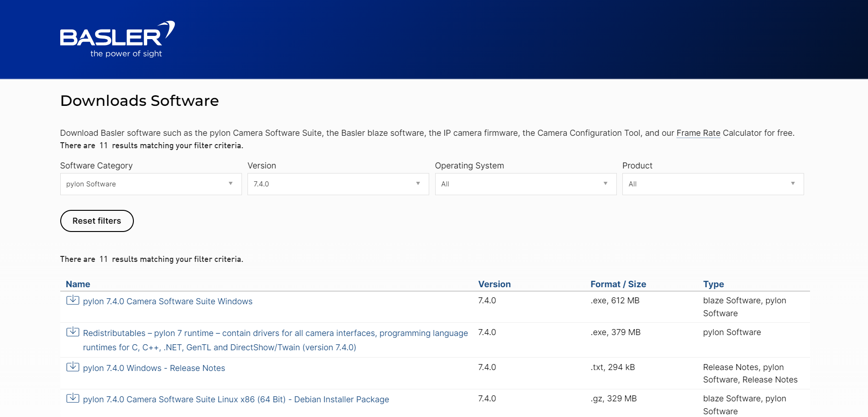Click the Product dropdown arrow

tap(793, 184)
